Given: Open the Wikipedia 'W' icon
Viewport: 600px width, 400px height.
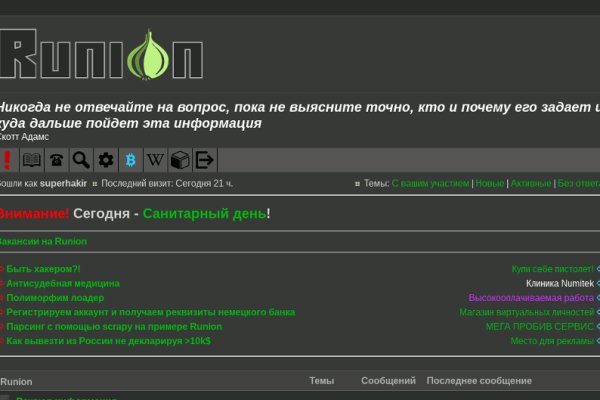Looking at the screenshot, I should pos(155,160).
